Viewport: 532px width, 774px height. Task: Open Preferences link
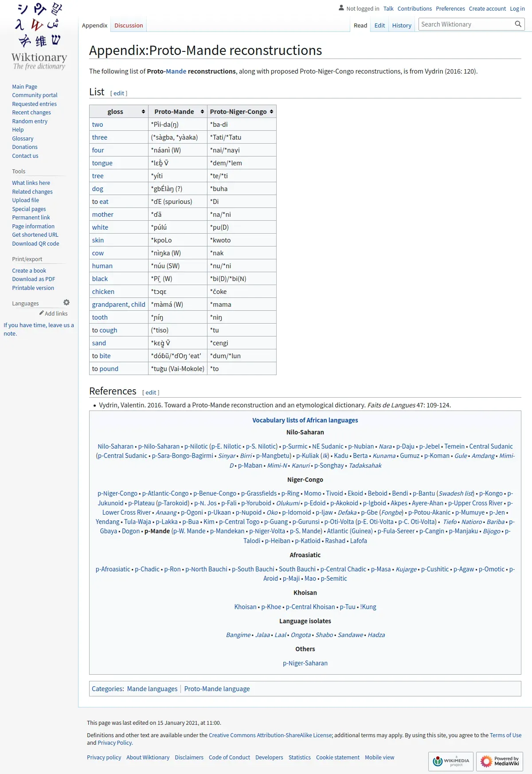[x=450, y=8]
